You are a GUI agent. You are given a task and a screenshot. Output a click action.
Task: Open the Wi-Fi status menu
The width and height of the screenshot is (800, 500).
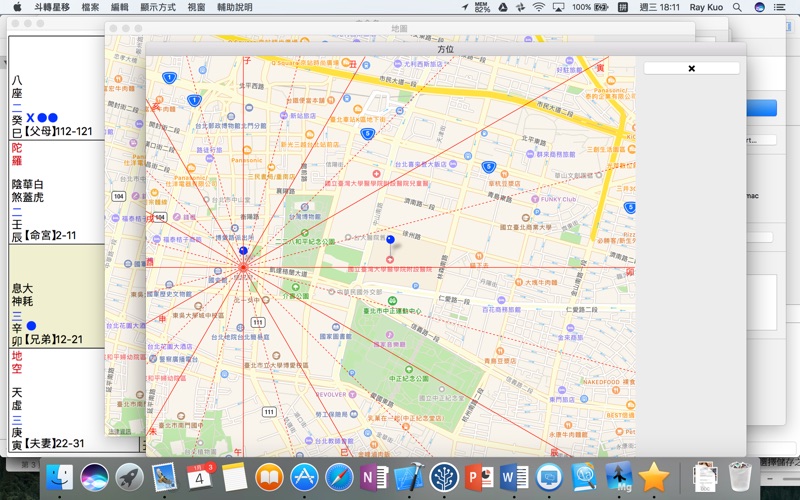click(x=539, y=7)
